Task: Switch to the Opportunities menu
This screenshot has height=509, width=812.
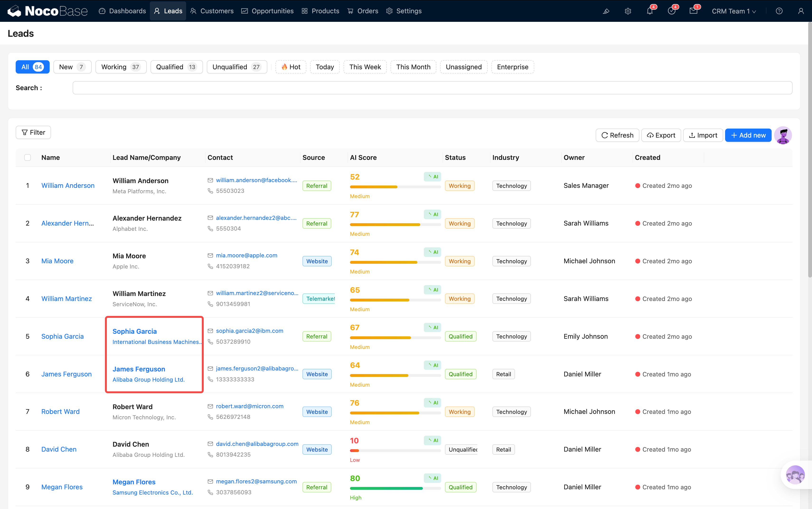Action: click(x=268, y=11)
